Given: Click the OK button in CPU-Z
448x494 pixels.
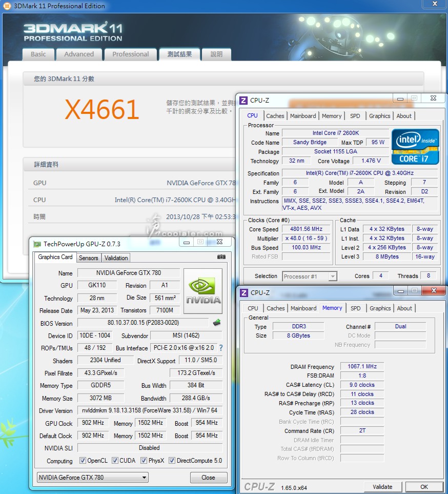Looking at the screenshot, I should click(424, 487).
